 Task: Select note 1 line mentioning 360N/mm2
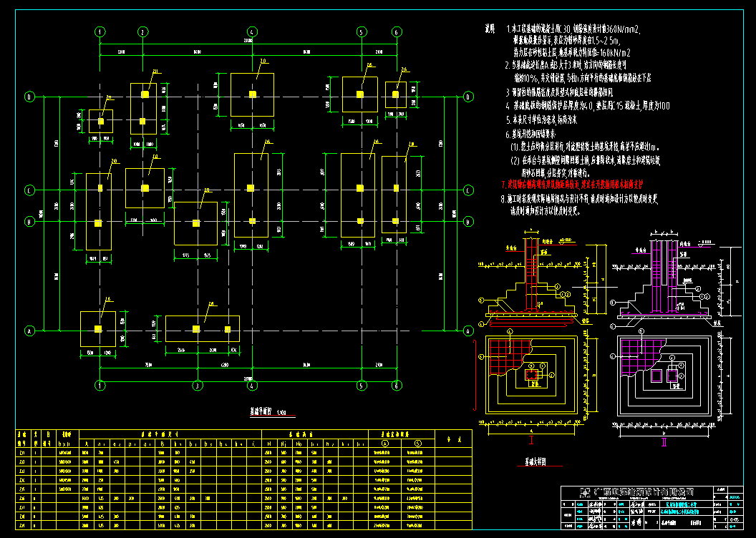[573, 29]
